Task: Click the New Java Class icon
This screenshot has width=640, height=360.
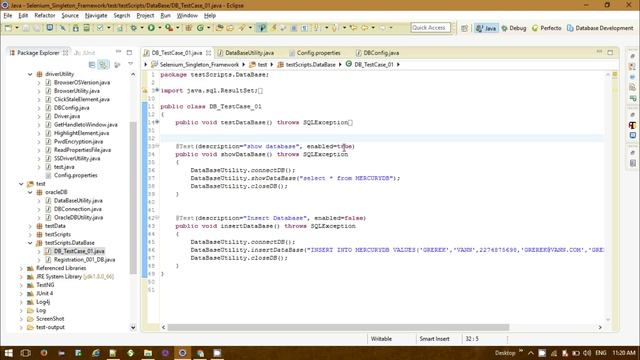Action: coord(200,28)
